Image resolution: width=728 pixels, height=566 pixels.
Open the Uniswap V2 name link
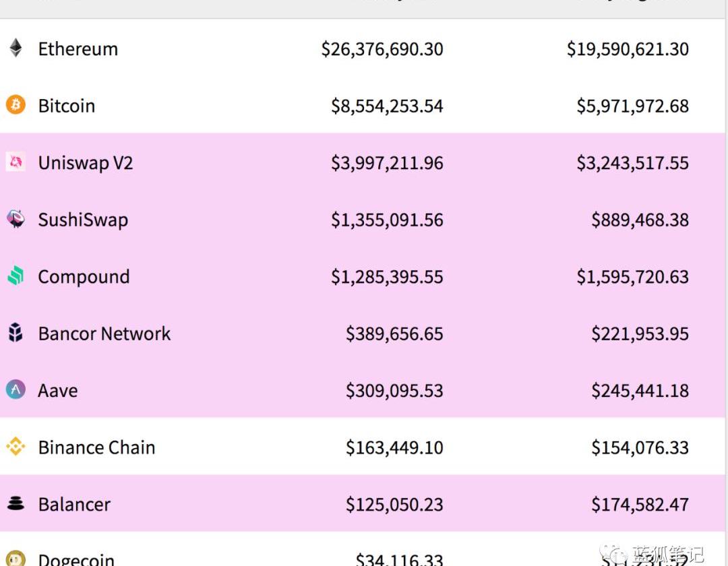coord(85,163)
